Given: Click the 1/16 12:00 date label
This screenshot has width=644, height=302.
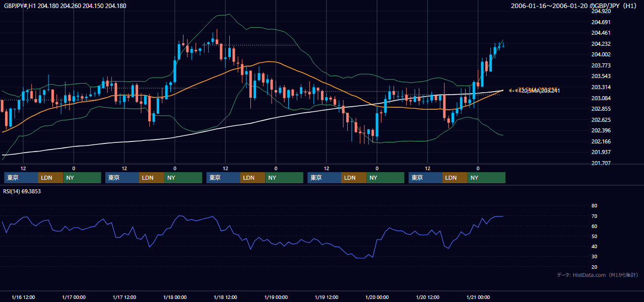Looking at the screenshot, I should pyautogui.click(x=23, y=297).
